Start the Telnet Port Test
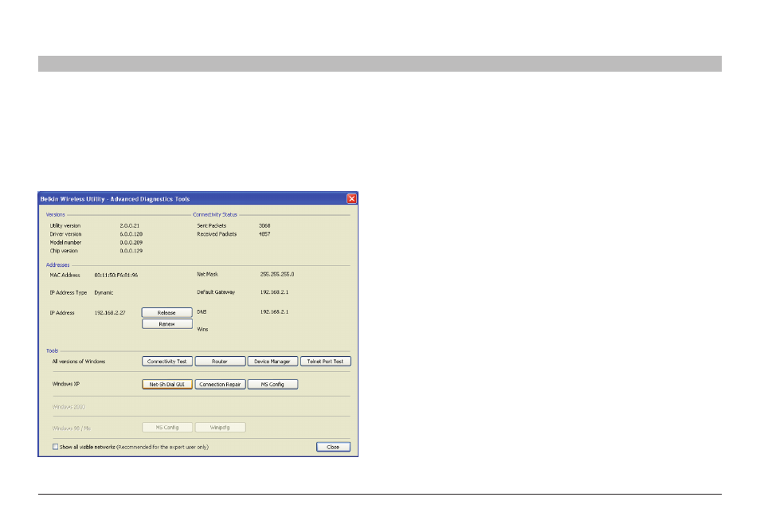This screenshot has width=760, height=532. click(325, 362)
